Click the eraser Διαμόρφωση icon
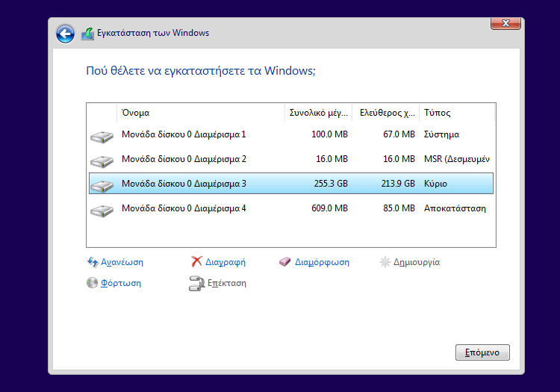The width and height of the screenshot is (560, 392). pyautogui.click(x=284, y=262)
